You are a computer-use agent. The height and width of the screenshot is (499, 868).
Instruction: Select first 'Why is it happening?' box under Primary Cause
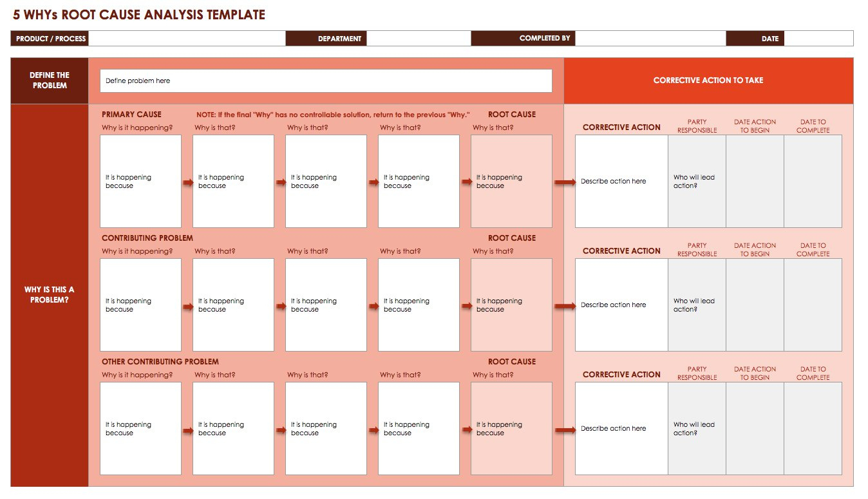(141, 181)
